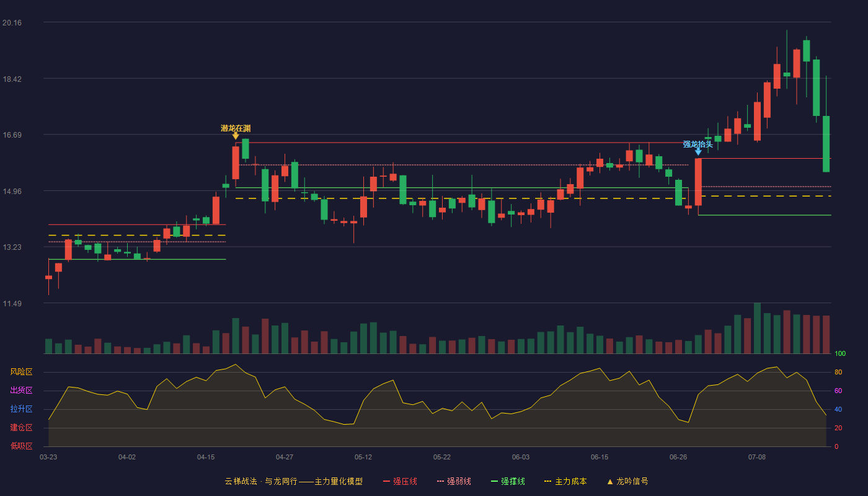The width and height of the screenshot is (868, 496).
Task: Click the 80 indicator scale label
Action: (838, 372)
